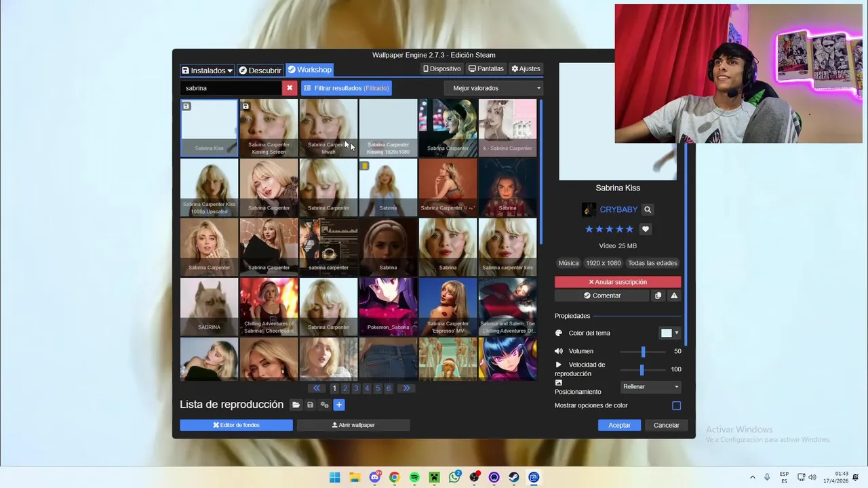Viewport: 868px width, 488px height.
Task: Open the Color del tema swatch dropdown
Action: point(670,333)
